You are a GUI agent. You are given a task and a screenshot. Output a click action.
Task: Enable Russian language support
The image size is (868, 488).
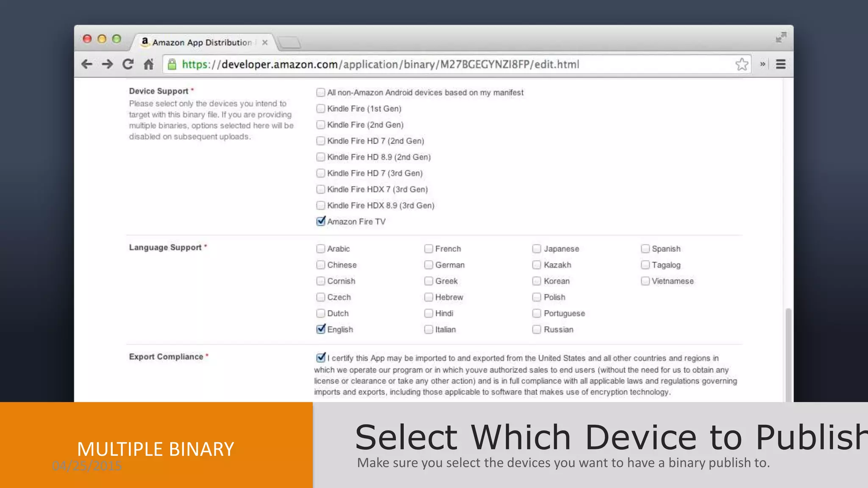pyautogui.click(x=537, y=329)
